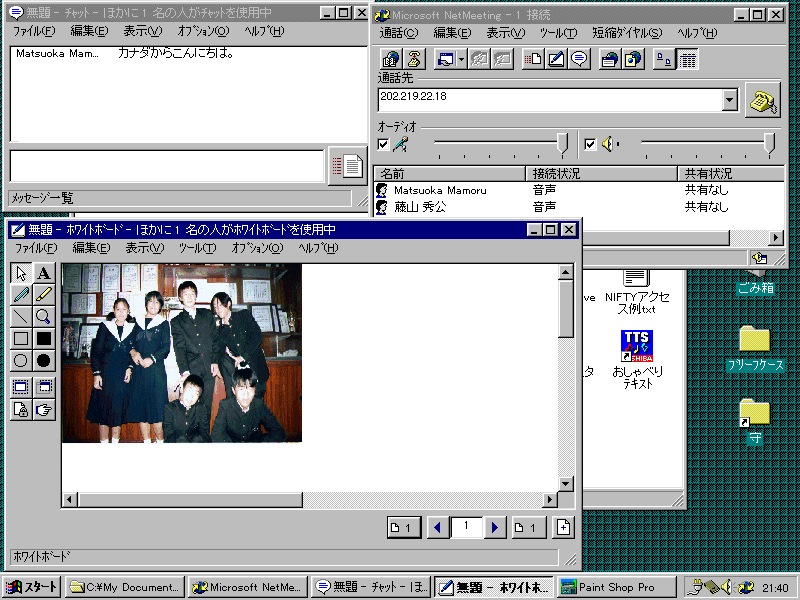The width and height of the screenshot is (800, 600).
Task: Select the filled ellipse tool
Action: click(x=44, y=361)
